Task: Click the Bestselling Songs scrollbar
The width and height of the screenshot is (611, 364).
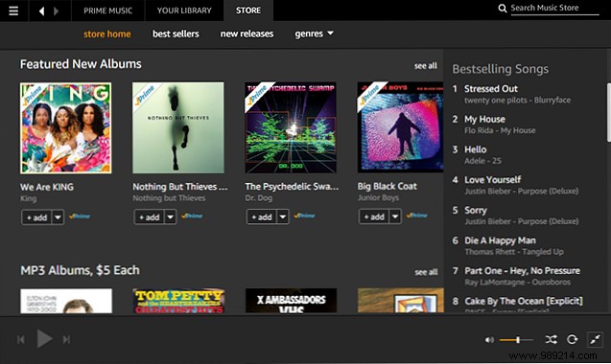Action: tap(609, 113)
